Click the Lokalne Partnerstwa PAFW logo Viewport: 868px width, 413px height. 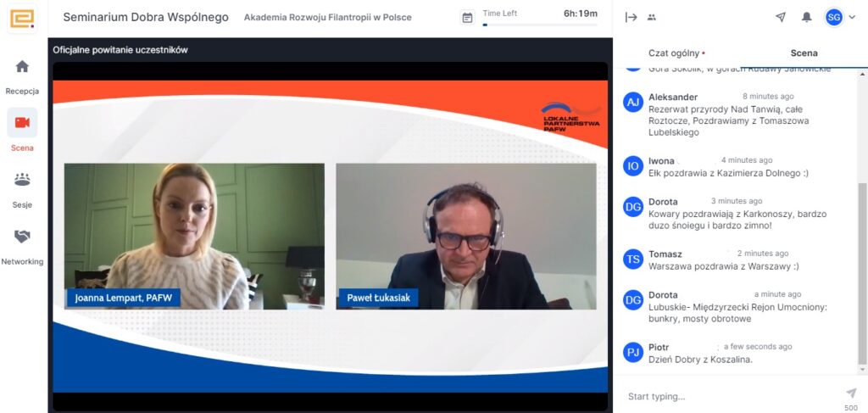tap(570, 117)
